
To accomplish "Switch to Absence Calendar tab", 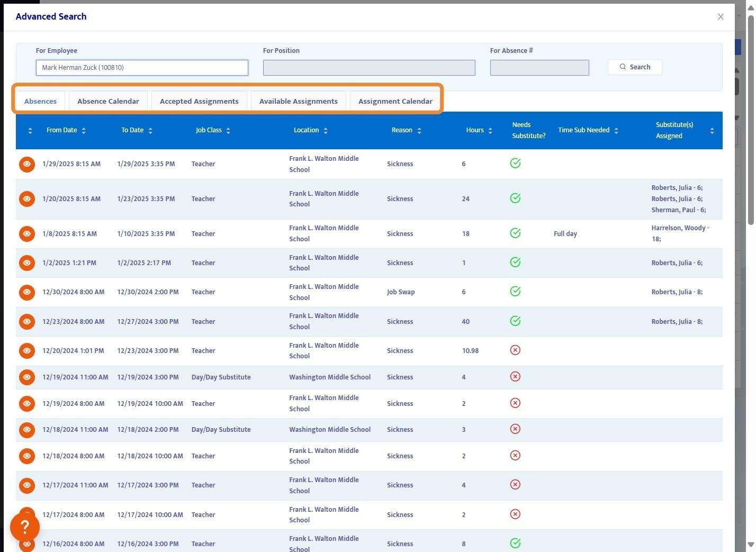I will (x=108, y=101).
